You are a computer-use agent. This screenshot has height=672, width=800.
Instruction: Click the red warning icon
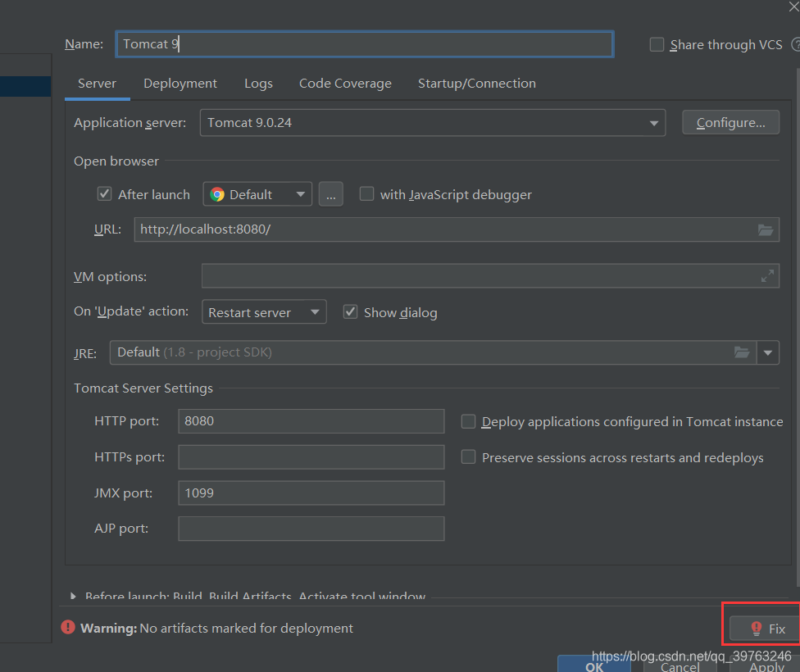[68, 627]
